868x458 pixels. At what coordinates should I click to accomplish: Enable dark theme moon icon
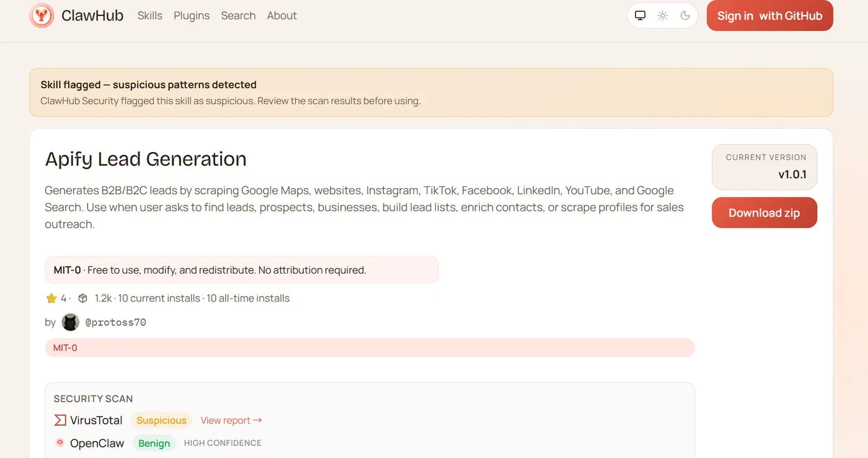[685, 16]
